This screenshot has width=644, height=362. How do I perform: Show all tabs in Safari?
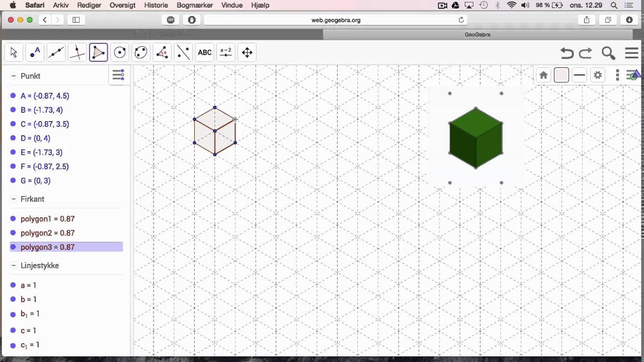click(608, 20)
